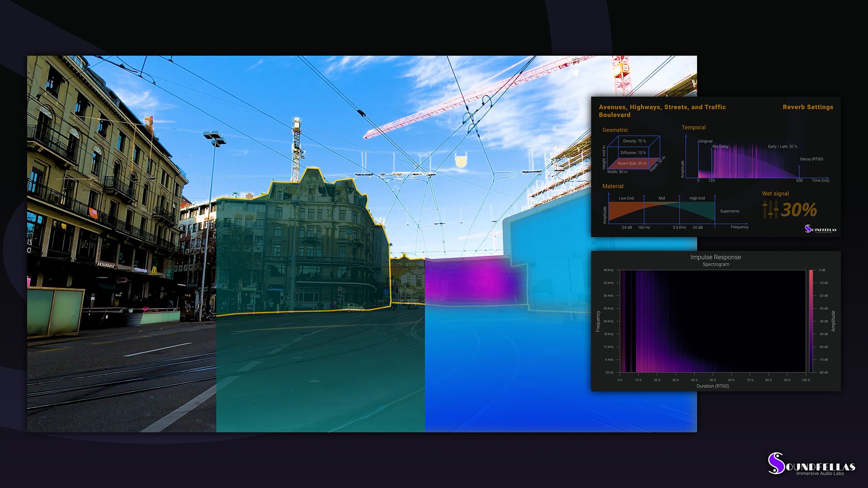Click the spectrogram Amplitude color scale bar
This screenshot has height=488, width=868.
[811, 321]
